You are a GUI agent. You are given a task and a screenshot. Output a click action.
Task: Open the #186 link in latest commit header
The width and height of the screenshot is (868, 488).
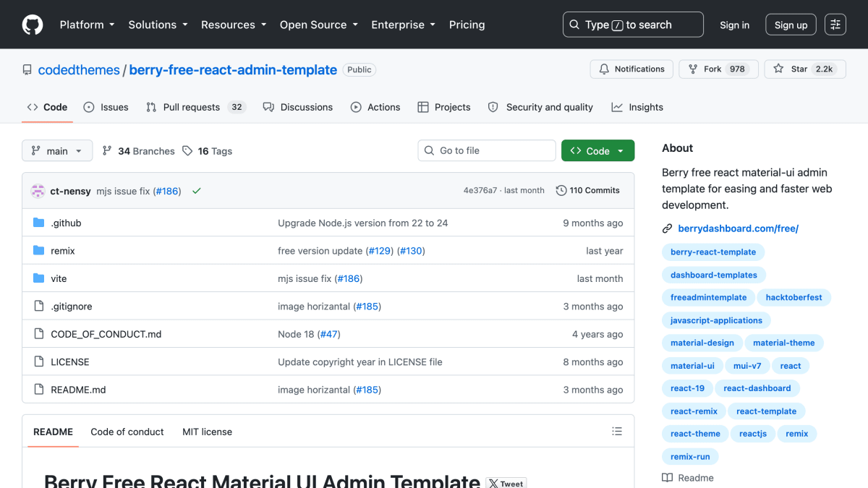[167, 191]
